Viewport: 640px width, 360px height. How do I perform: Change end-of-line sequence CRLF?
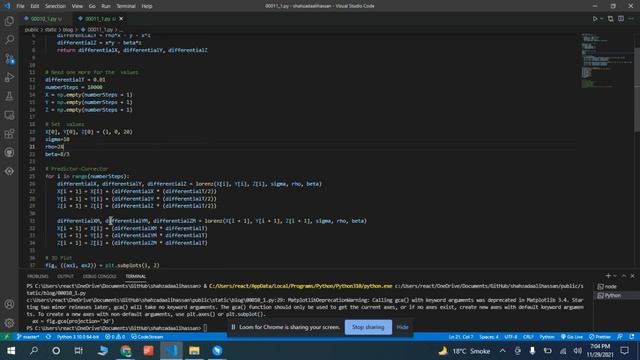[x=528, y=337]
